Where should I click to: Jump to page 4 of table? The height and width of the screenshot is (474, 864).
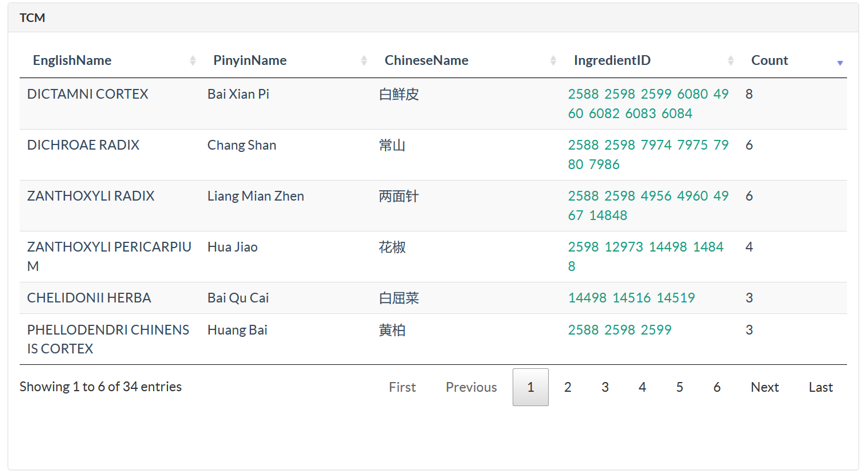point(642,387)
